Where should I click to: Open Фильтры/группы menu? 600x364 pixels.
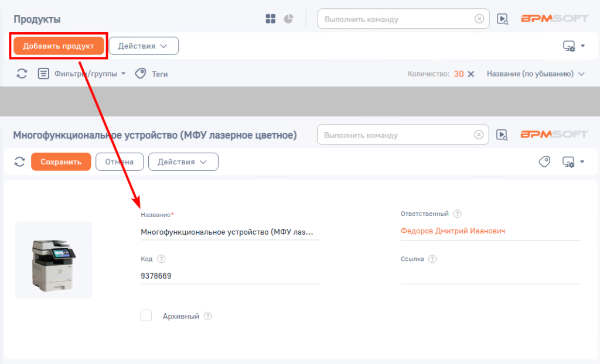click(x=90, y=74)
